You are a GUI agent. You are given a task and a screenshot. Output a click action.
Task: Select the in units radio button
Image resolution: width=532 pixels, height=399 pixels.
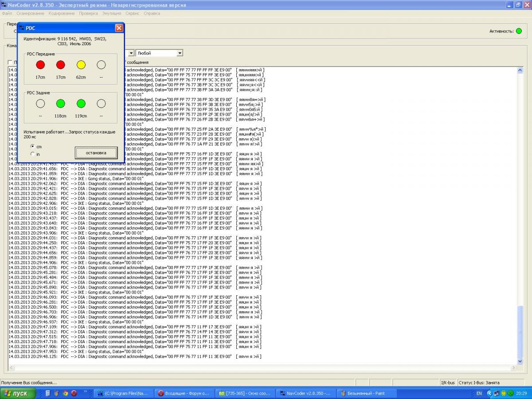point(32,154)
